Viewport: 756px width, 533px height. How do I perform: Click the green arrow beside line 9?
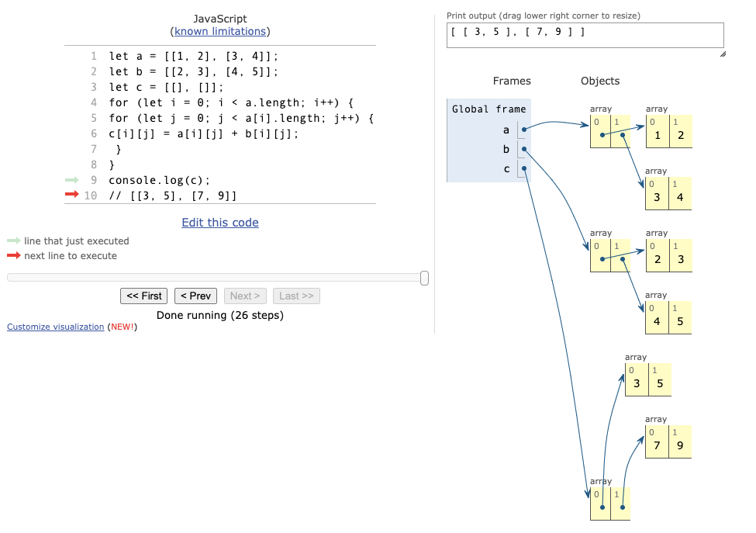71,179
